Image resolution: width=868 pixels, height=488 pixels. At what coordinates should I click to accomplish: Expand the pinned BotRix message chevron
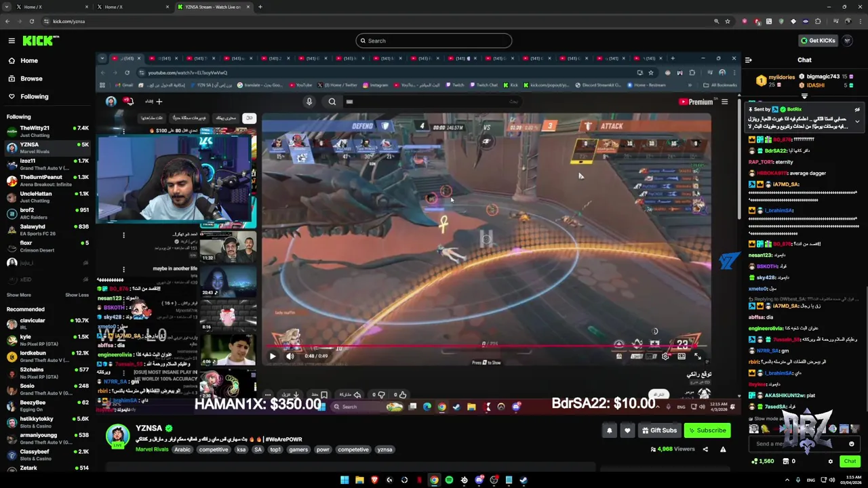click(857, 122)
